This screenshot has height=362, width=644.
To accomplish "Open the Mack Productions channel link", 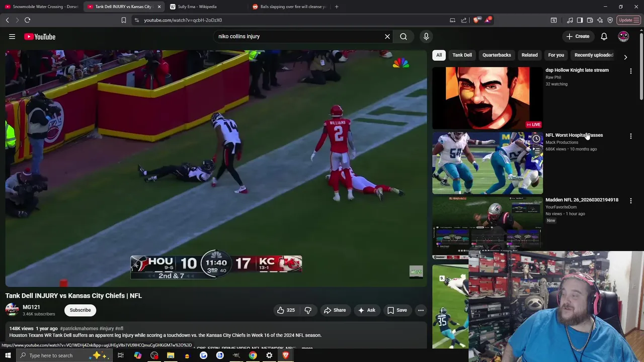I will pos(561,142).
